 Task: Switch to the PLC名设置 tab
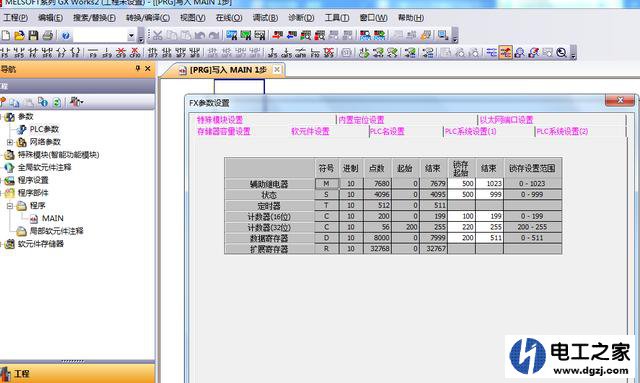point(387,131)
